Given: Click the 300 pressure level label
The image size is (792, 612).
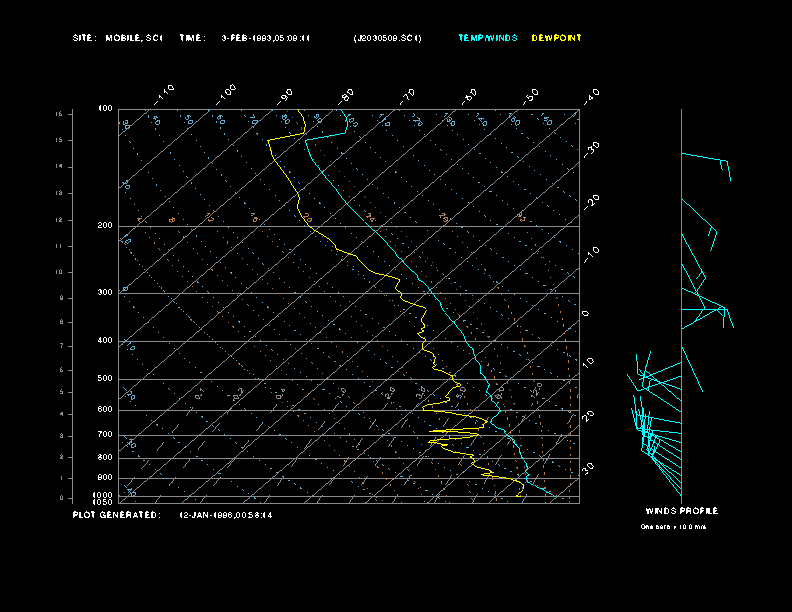Looking at the screenshot, I should pyautogui.click(x=105, y=293).
